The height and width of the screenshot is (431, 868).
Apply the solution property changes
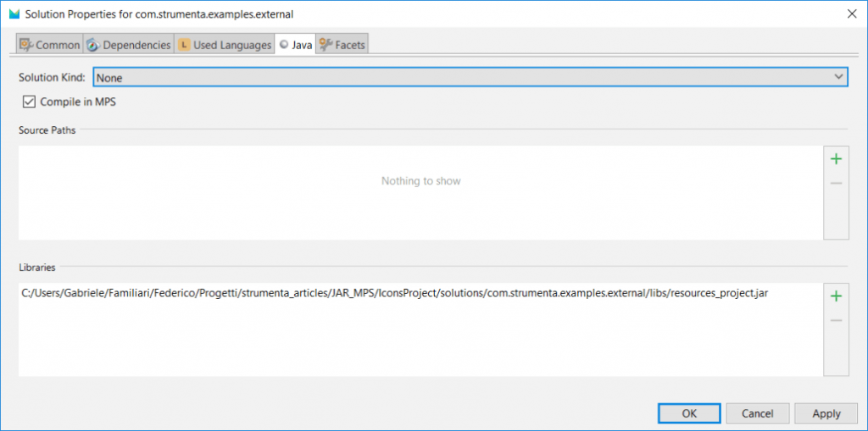coord(826,413)
